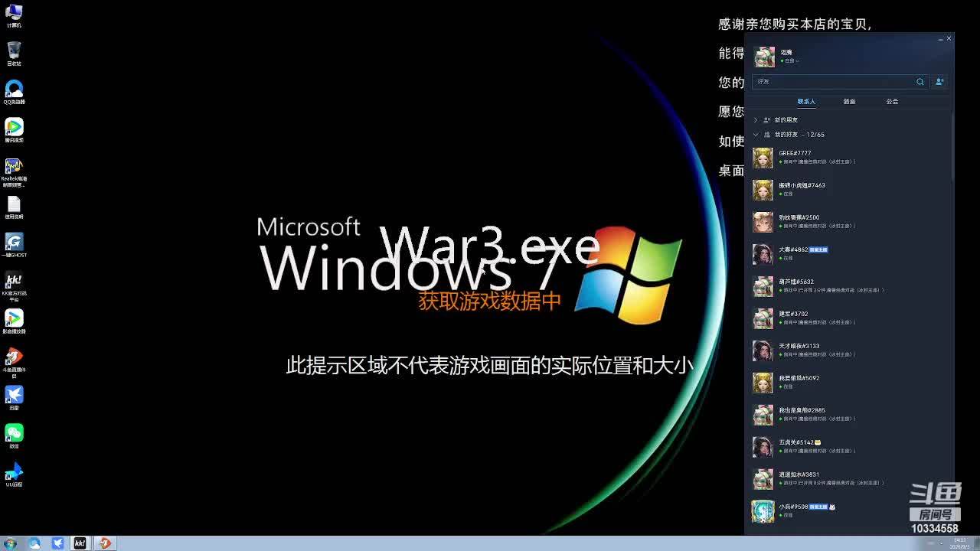
Task: Open the 斗鱼直播伴侣 desktop shortcut
Action: [14, 363]
